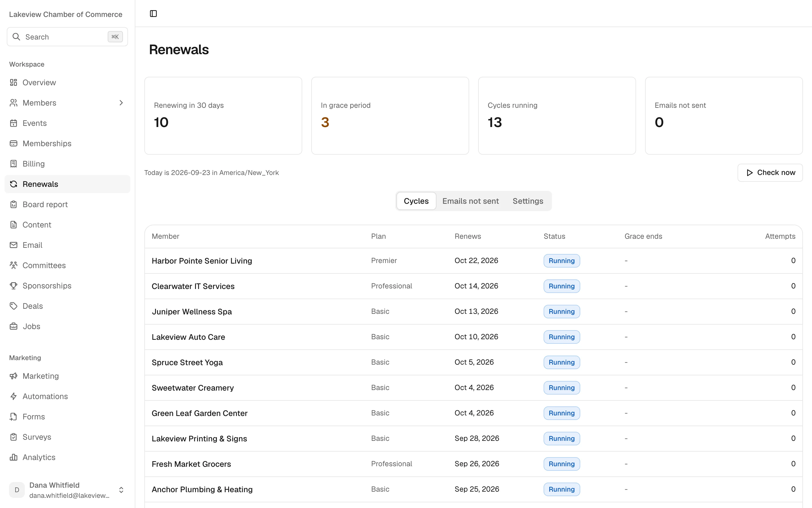
Task: Click the Email envelope icon
Action: 14,245
